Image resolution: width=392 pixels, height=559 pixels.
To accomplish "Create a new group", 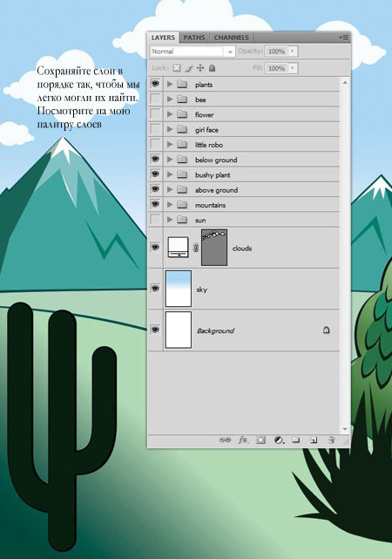I will point(296,440).
